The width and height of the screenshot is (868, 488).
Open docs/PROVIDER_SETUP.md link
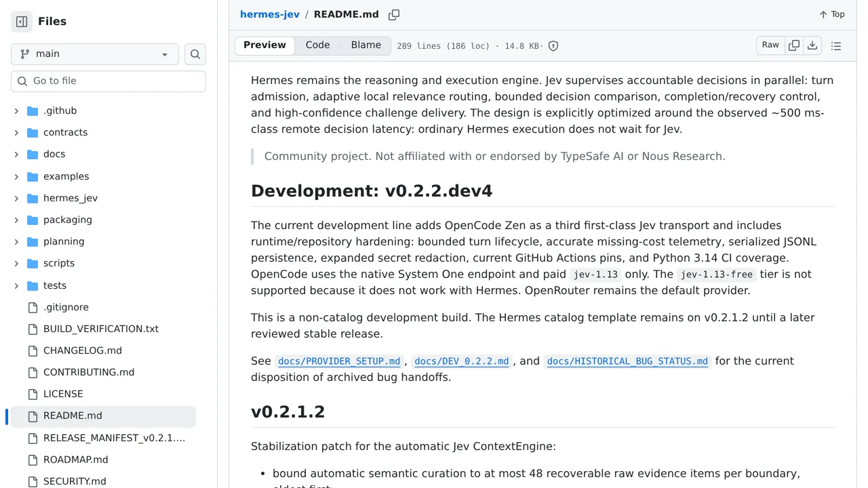coord(339,361)
